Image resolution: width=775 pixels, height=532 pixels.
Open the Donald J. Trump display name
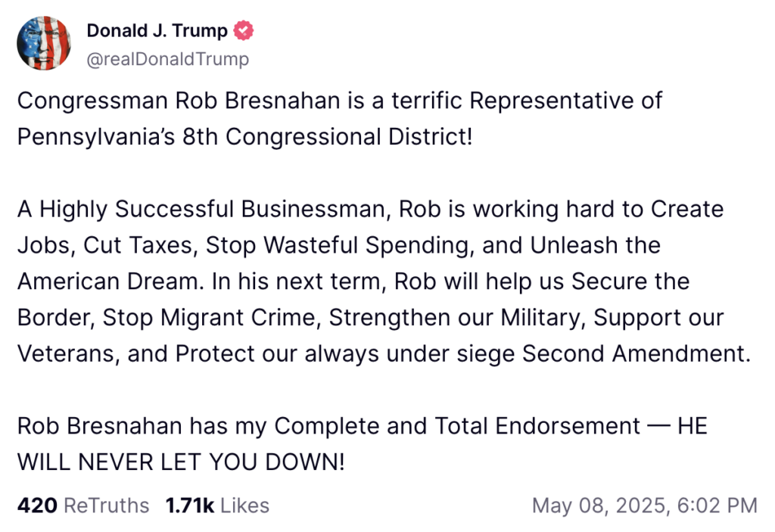pyautogui.click(x=157, y=31)
